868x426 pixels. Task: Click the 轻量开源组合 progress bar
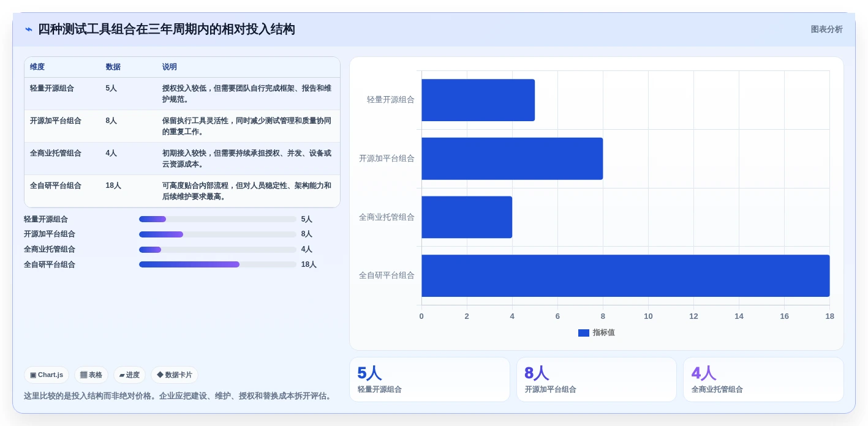217,219
